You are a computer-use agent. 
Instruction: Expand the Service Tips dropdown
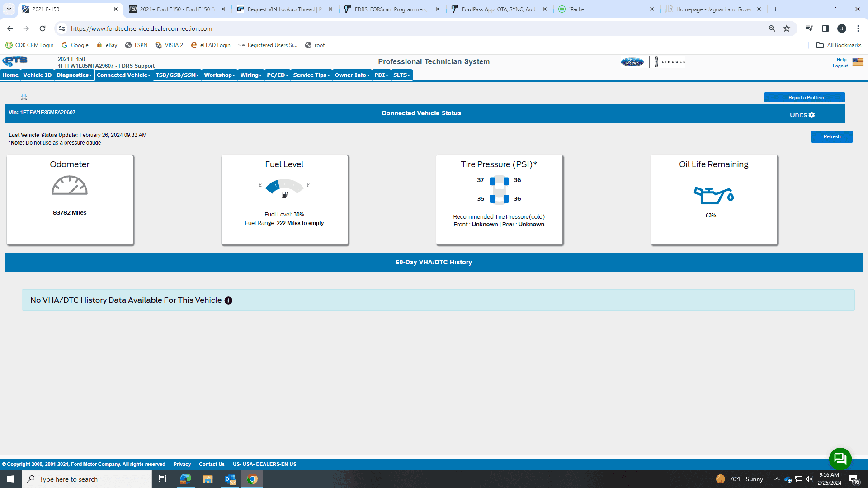click(x=311, y=75)
